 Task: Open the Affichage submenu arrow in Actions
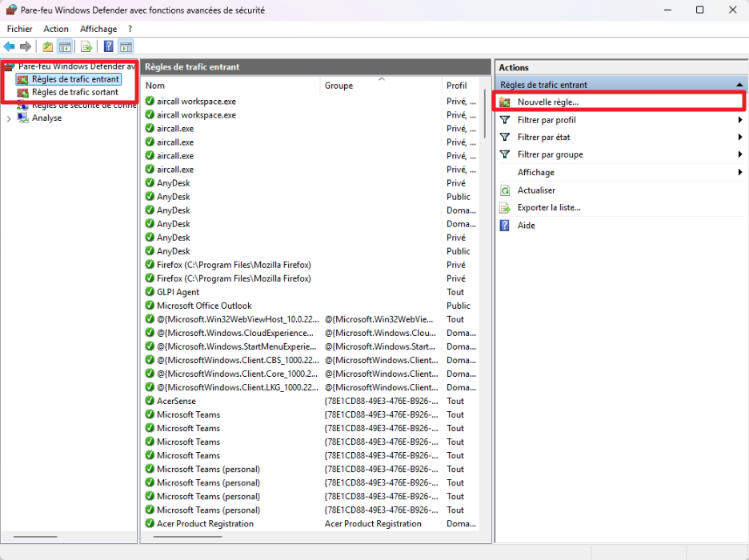[x=740, y=172]
